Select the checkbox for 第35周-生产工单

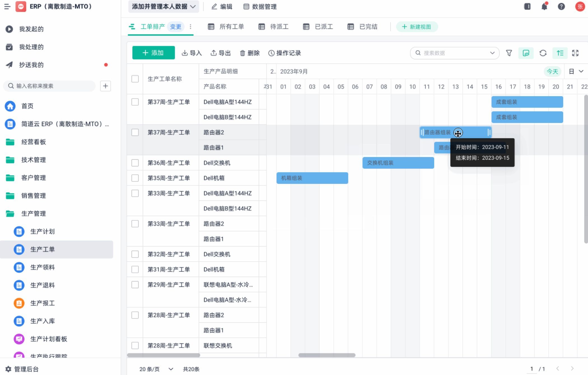pyautogui.click(x=135, y=178)
